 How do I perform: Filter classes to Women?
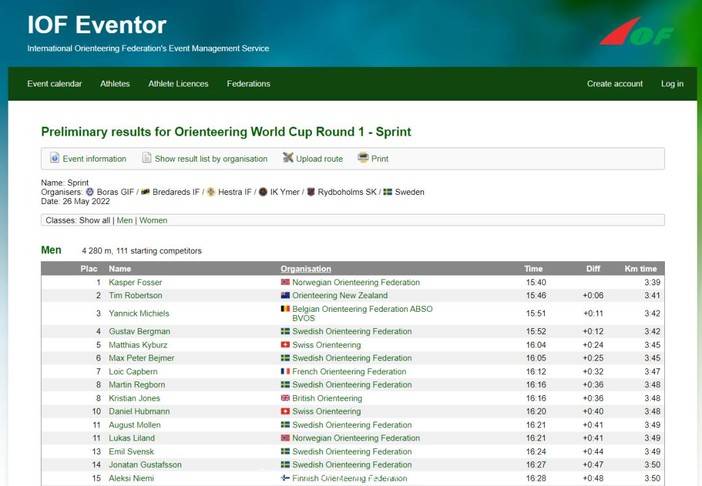[153, 220]
